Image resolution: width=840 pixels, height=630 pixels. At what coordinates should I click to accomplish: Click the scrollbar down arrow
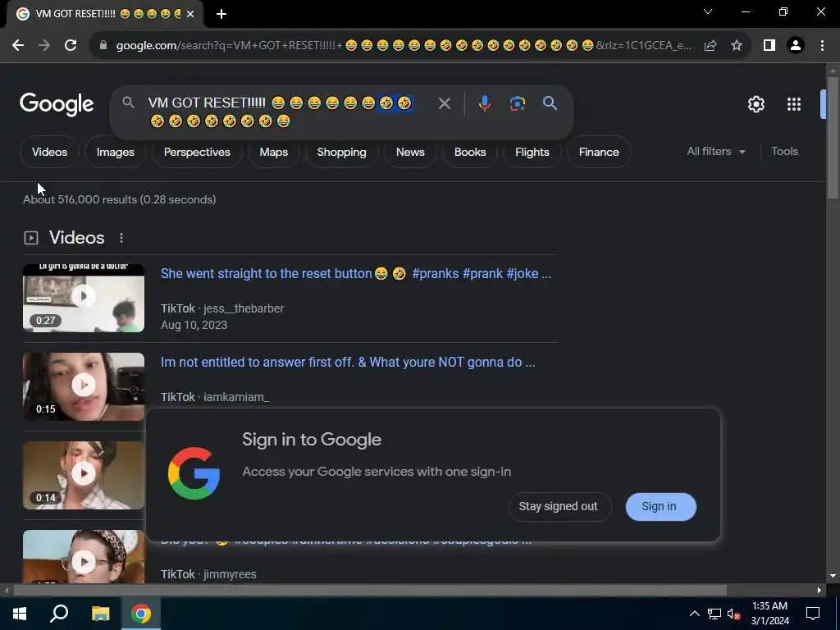pyautogui.click(x=833, y=577)
